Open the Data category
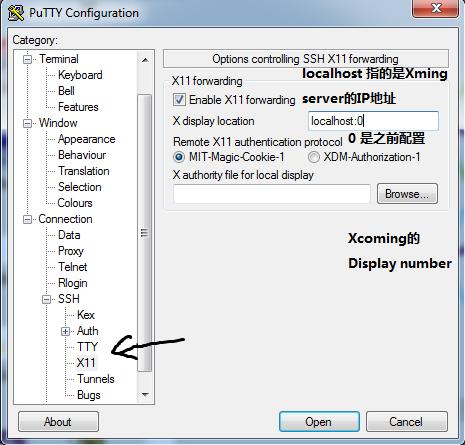 point(69,235)
